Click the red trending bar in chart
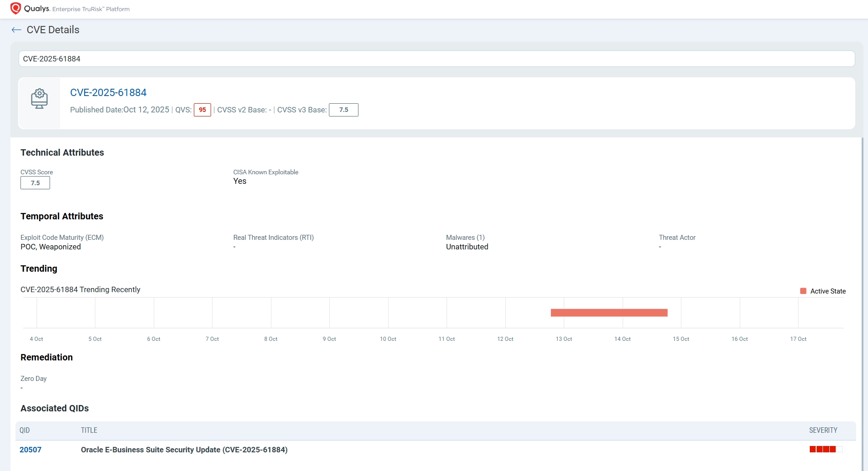 (609, 313)
